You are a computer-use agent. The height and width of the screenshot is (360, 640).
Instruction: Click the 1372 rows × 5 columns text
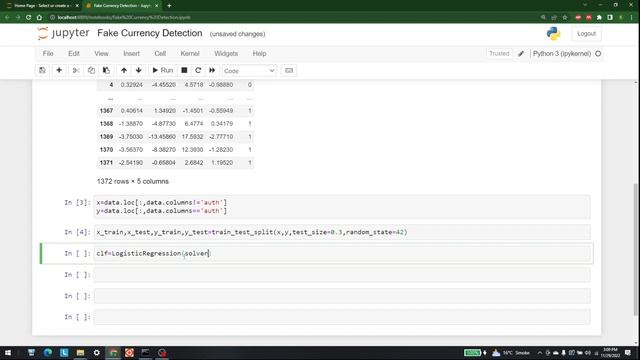133,181
